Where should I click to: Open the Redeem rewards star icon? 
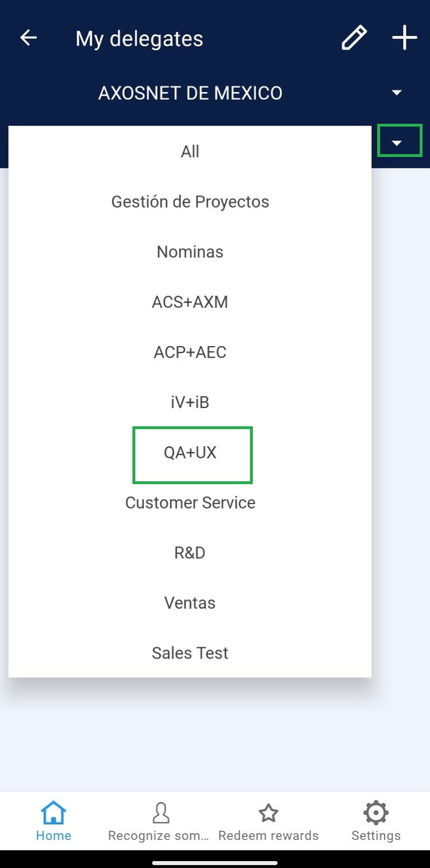coord(268,814)
